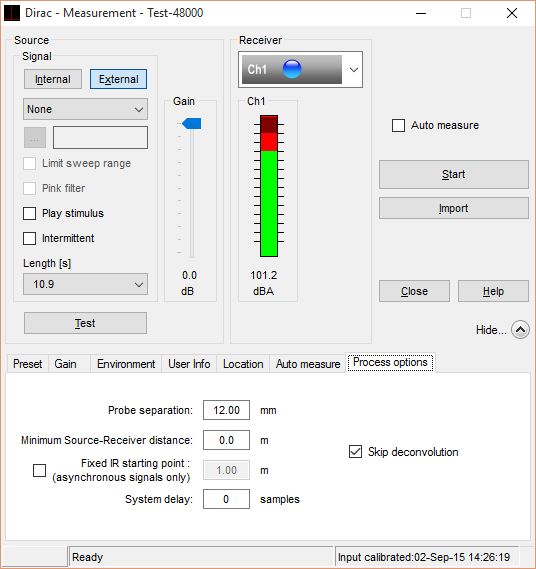Toggle the Intermittent checkbox
The image size is (536, 569).
(x=29, y=238)
